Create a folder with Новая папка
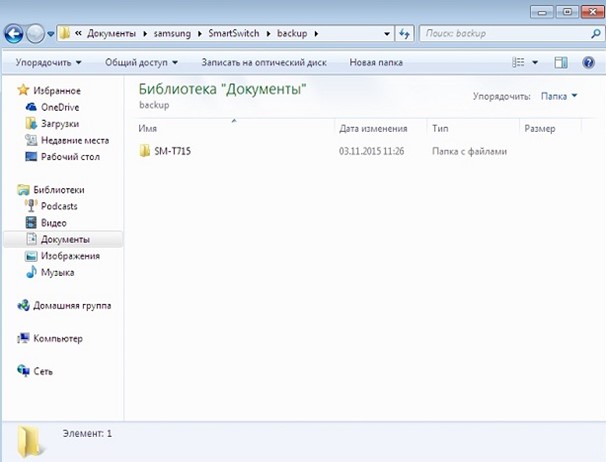The height and width of the screenshot is (462, 606). click(376, 62)
